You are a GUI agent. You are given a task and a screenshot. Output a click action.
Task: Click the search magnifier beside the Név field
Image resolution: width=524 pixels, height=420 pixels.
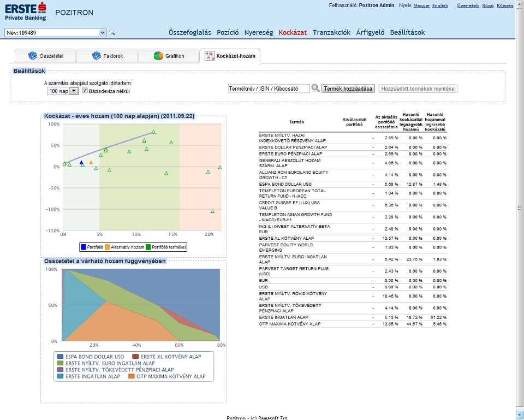point(112,32)
